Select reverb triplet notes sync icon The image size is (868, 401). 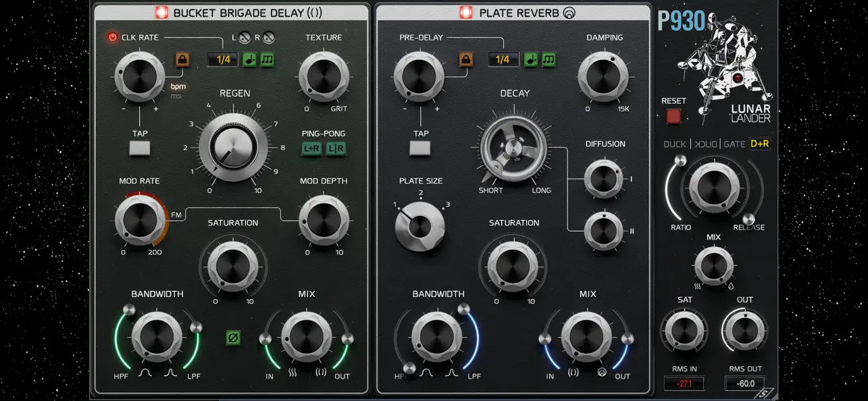[x=548, y=59]
